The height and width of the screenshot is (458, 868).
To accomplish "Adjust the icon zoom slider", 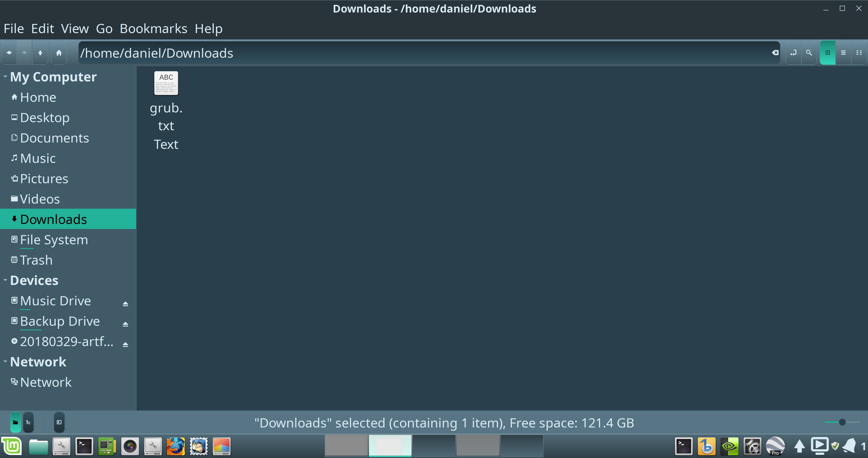I will point(842,422).
